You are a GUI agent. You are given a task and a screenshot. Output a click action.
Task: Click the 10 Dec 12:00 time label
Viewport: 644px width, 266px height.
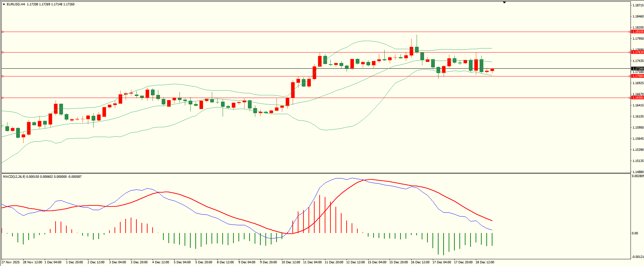[x=291, y=262]
